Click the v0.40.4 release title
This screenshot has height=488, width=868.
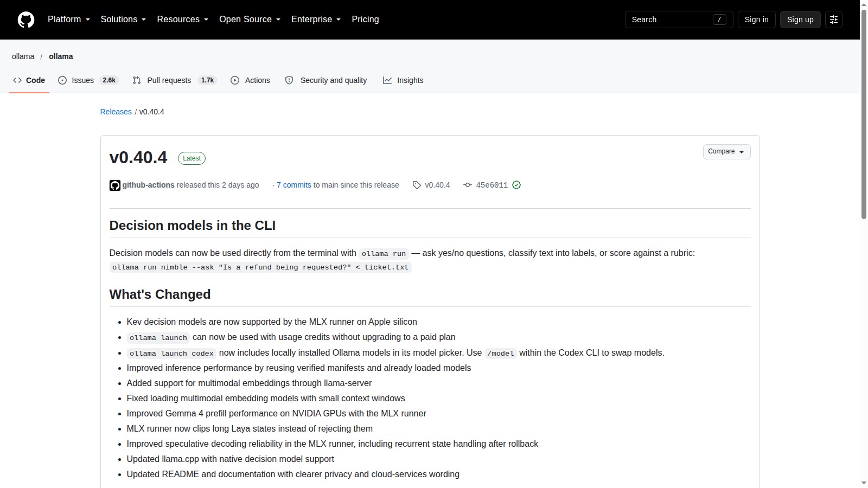coord(138,157)
